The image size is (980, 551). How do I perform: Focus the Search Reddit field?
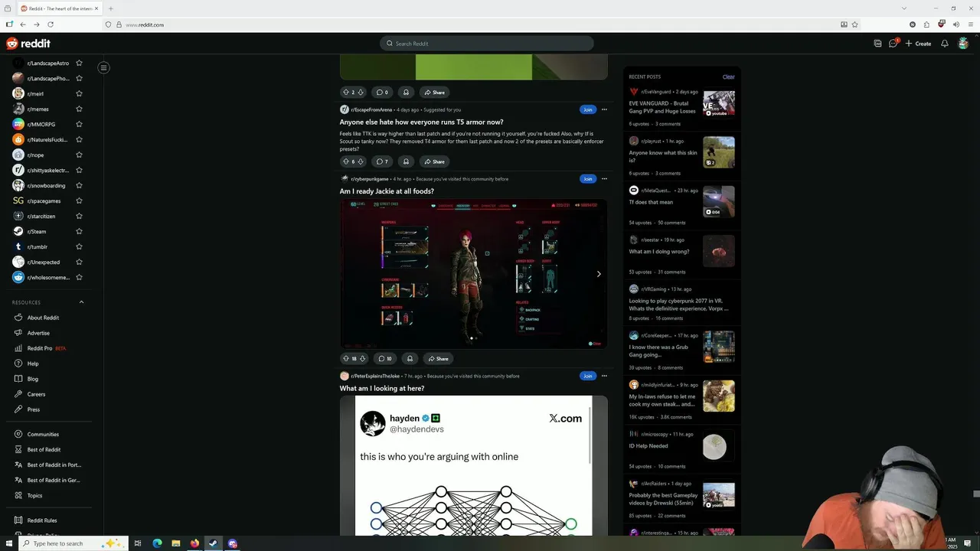(x=487, y=44)
